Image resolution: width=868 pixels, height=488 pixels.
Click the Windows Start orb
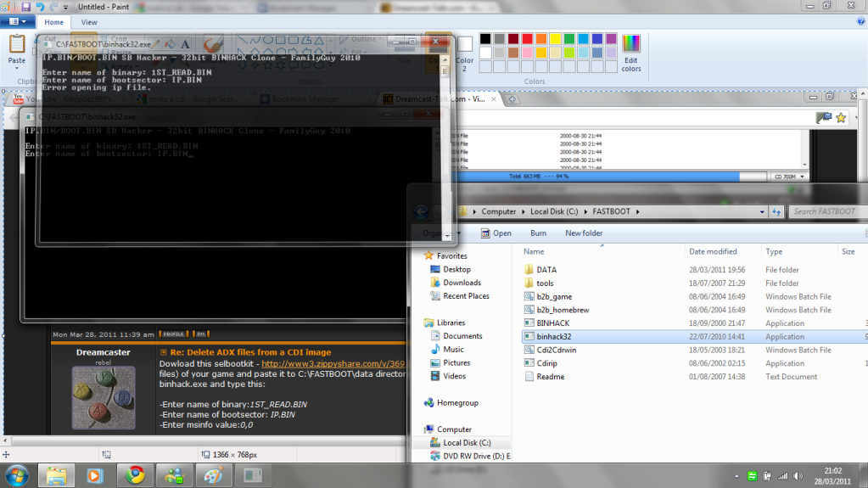point(17,476)
